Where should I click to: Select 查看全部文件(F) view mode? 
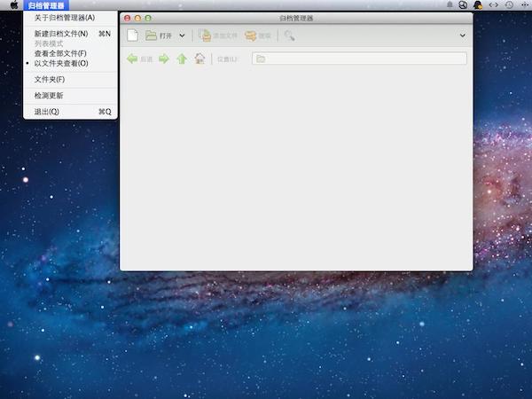pyautogui.click(x=60, y=53)
